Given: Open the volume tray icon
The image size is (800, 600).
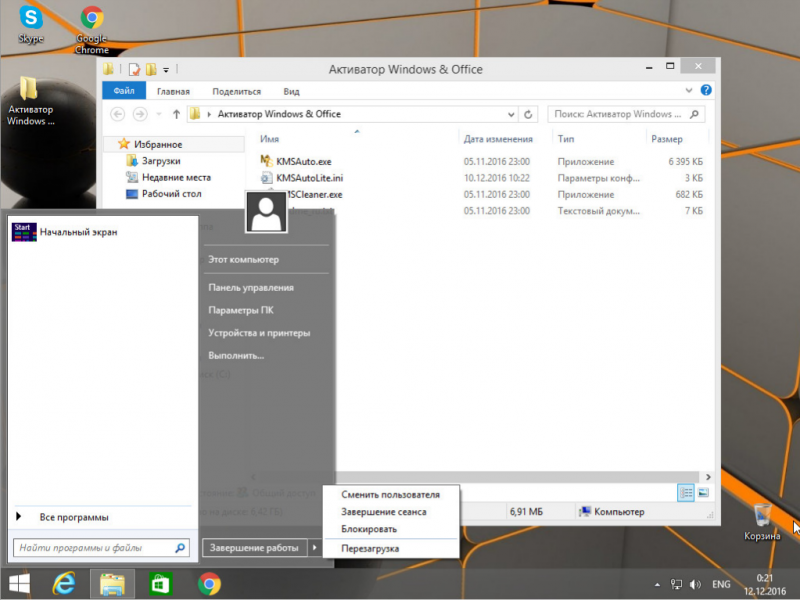Looking at the screenshot, I should [695, 585].
